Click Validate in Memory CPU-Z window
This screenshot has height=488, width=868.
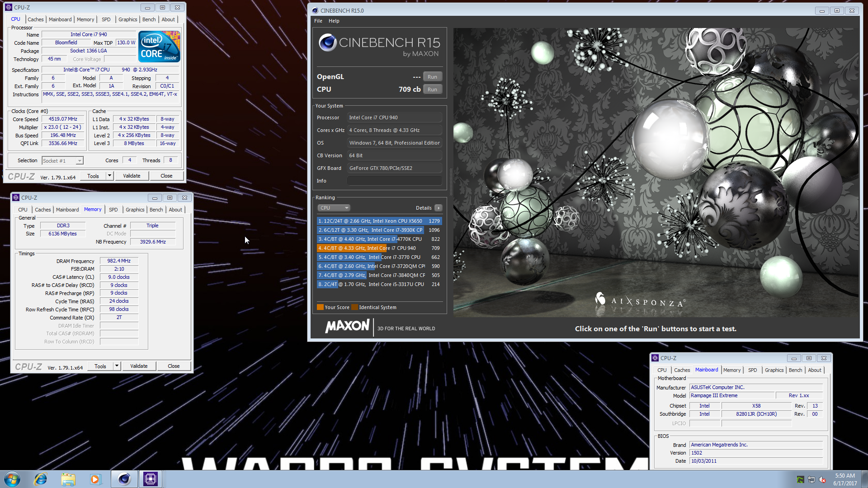pos(139,366)
